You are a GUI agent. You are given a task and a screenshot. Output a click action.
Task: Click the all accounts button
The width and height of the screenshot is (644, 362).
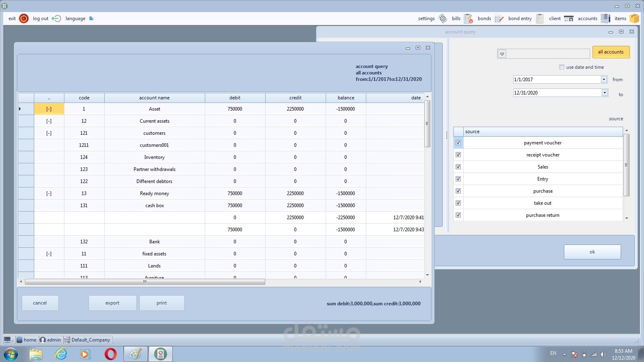(611, 52)
